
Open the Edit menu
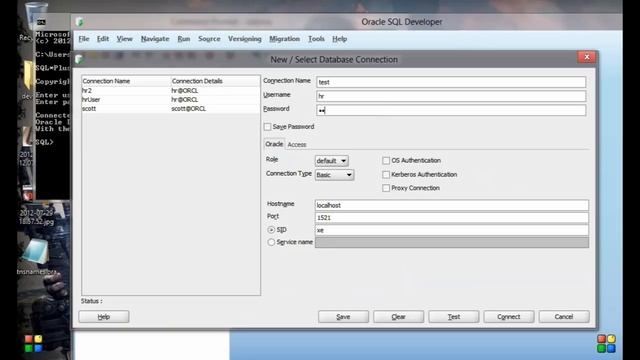(102, 39)
